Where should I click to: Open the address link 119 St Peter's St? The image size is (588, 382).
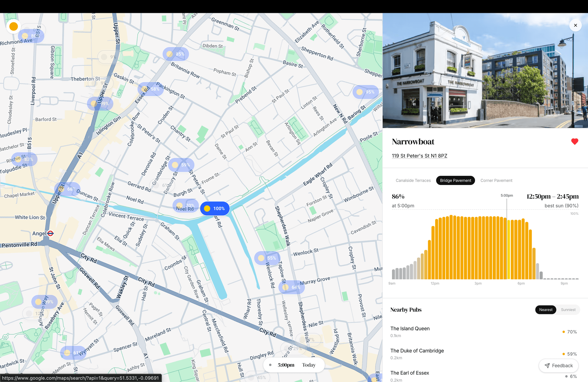[419, 156]
